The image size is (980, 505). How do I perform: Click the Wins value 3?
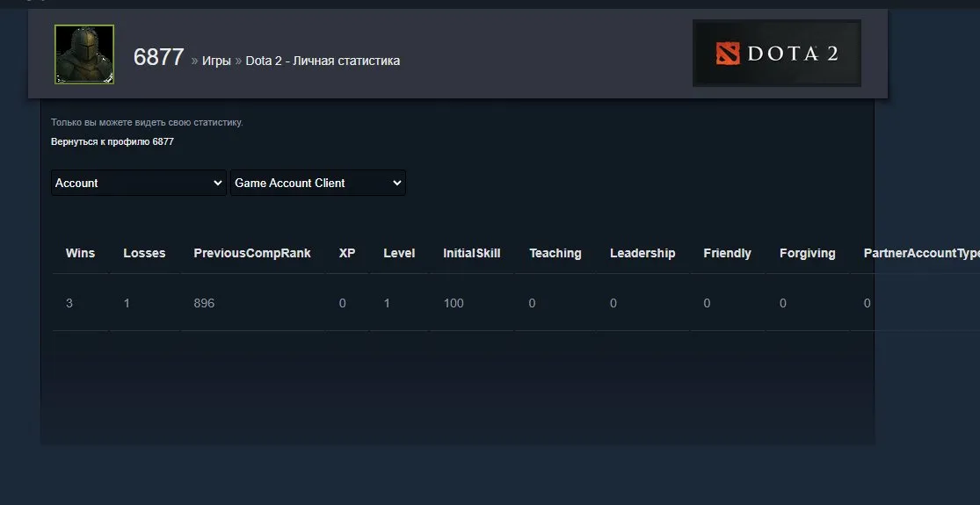69,303
